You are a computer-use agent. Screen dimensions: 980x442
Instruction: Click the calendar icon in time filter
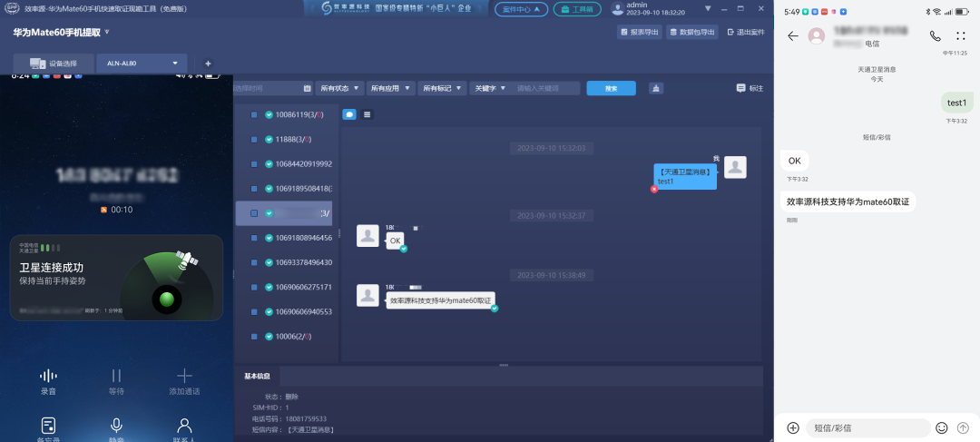[x=307, y=89]
